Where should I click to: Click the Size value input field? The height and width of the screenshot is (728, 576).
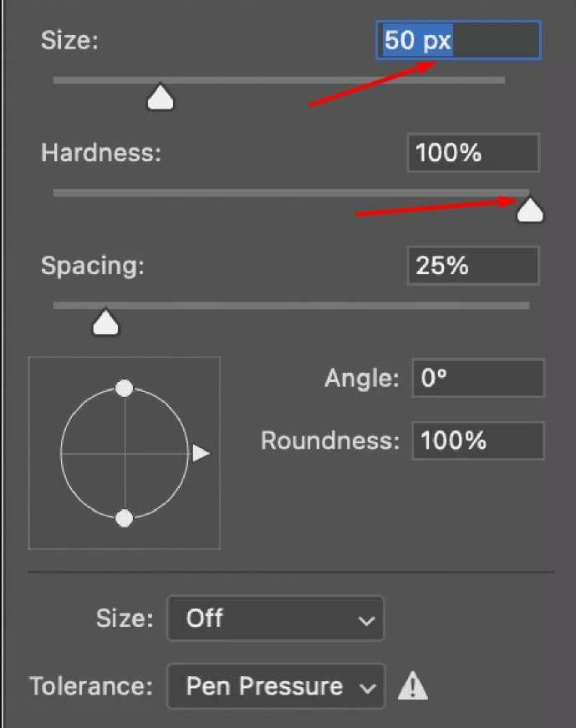click(x=458, y=41)
